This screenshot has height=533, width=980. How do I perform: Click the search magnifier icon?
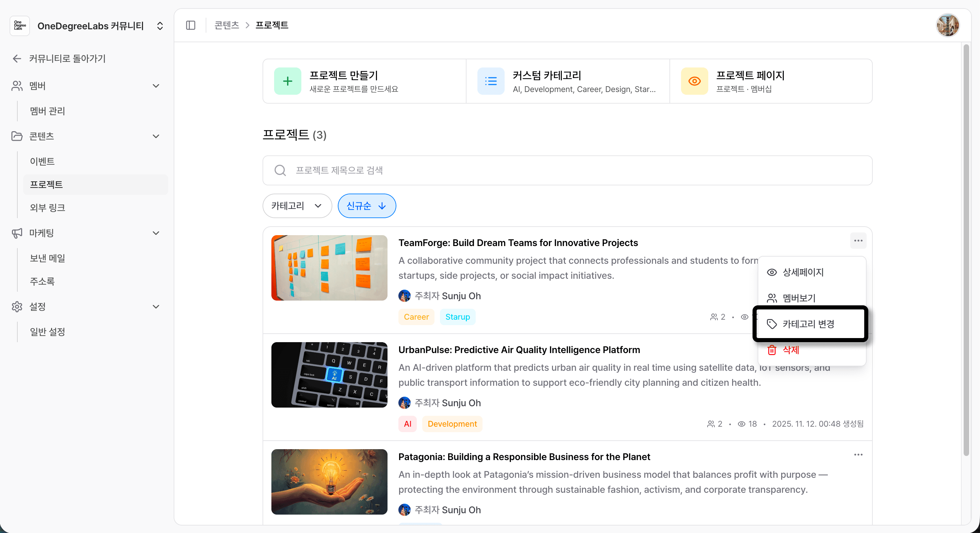click(x=280, y=170)
